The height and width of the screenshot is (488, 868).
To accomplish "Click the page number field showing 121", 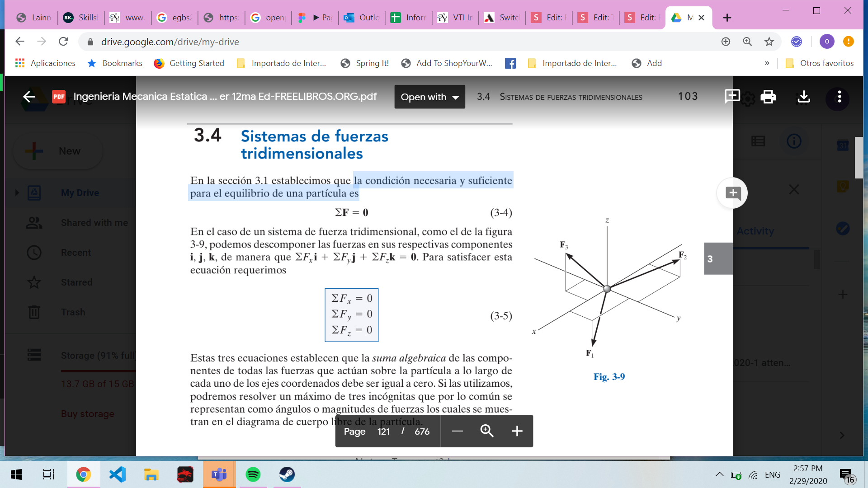I will pos(383,432).
